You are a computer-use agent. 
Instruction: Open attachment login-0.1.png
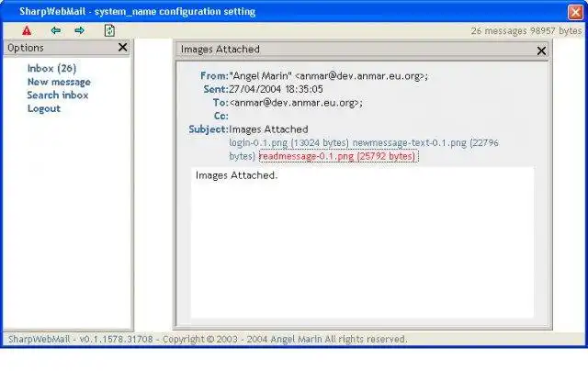click(288, 143)
